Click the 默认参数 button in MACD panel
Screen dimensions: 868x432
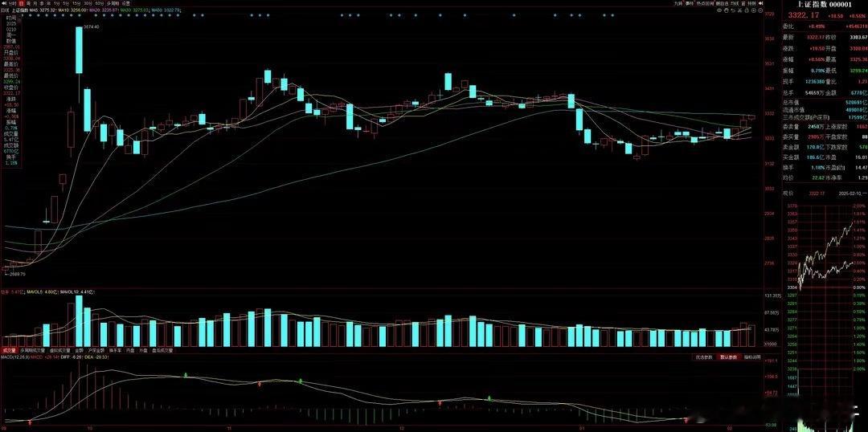pyautogui.click(x=729, y=357)
